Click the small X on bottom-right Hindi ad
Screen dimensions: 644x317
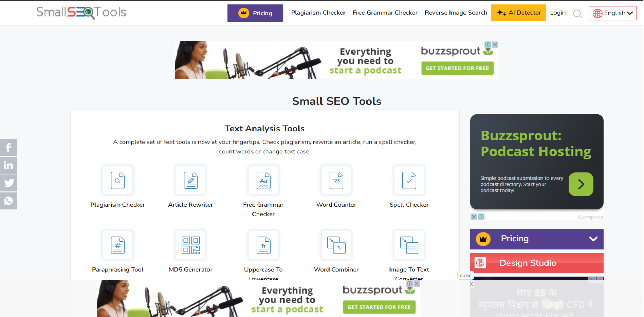472,284
